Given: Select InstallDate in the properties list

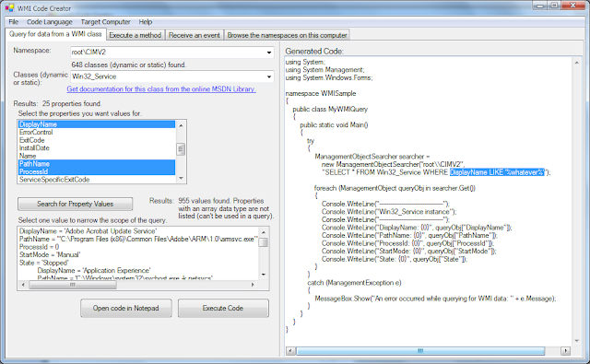Looking at the screenshot, I should (x=97, y=148).
